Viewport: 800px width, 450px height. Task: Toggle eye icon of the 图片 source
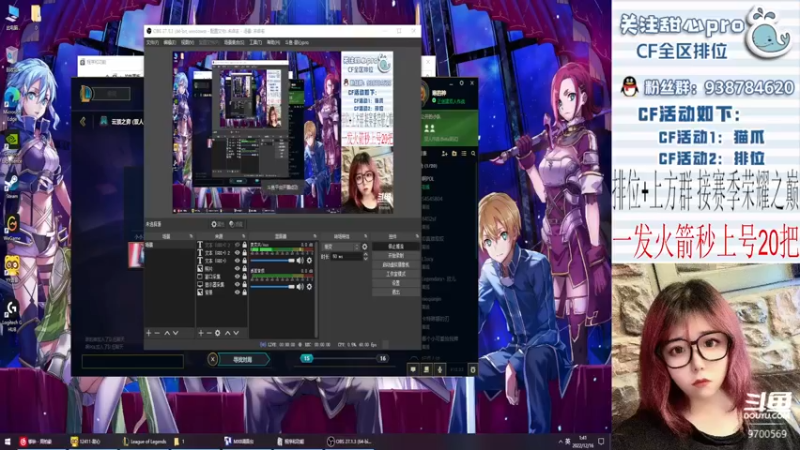237,268
